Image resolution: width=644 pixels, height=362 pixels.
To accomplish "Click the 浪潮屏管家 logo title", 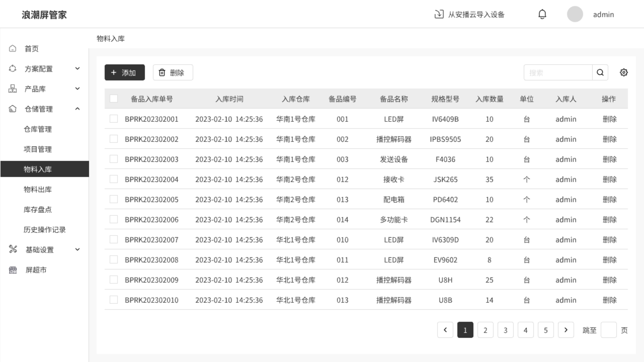I will click(44, 15).
